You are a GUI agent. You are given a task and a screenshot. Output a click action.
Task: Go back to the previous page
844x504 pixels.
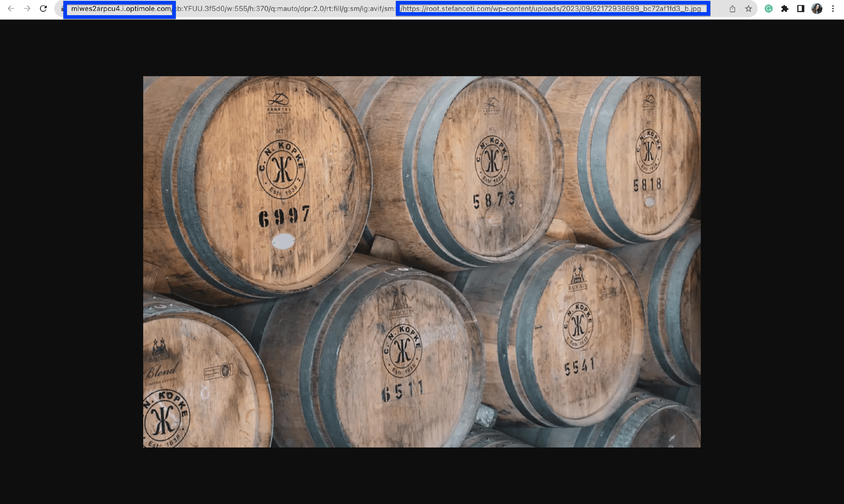tap(11, 9)
